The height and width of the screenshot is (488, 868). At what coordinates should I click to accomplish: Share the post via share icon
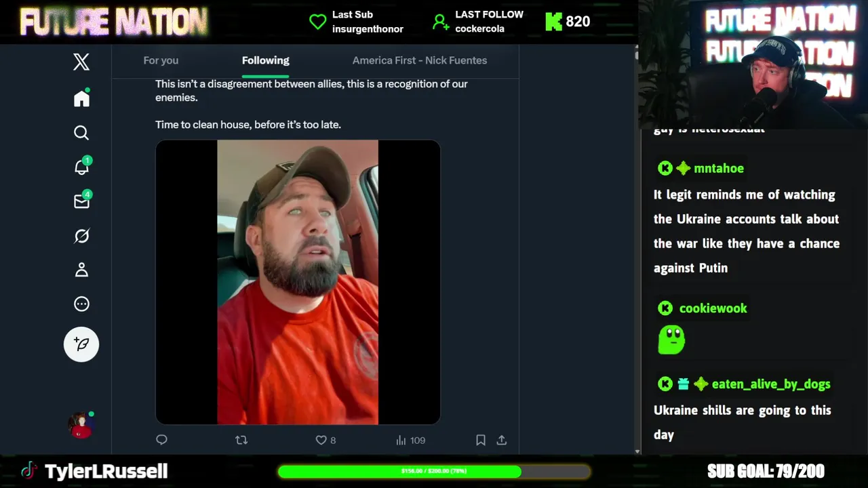coord(502,440)
